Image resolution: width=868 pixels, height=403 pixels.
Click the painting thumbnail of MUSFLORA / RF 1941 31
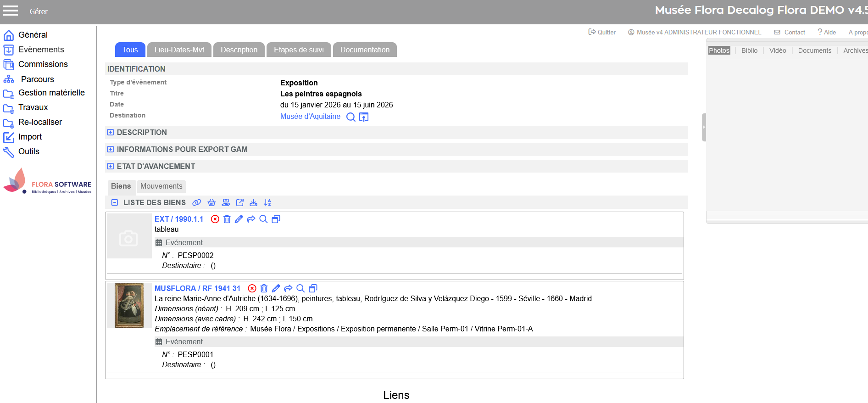coord(129,305)
